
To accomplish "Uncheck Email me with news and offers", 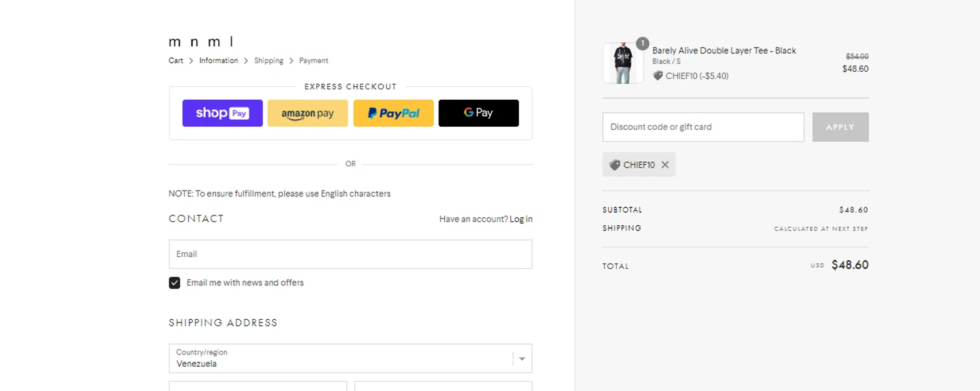I will 174,283.
